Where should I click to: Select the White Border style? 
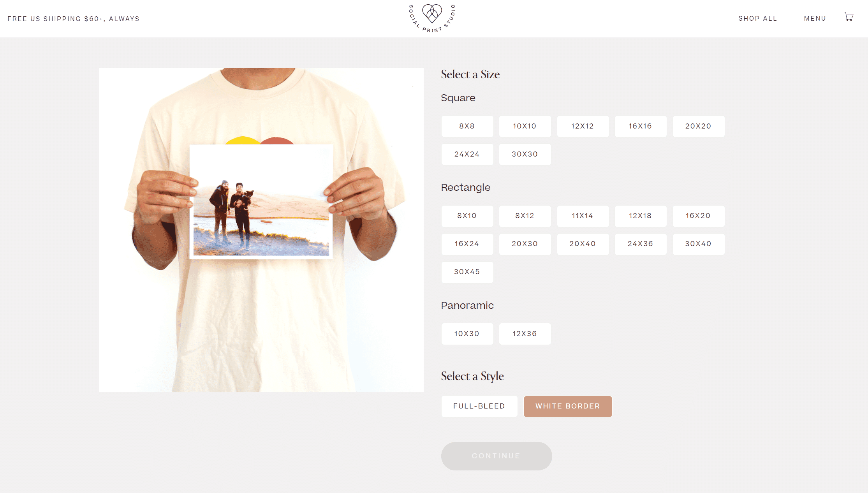click(x=568, y=406)
